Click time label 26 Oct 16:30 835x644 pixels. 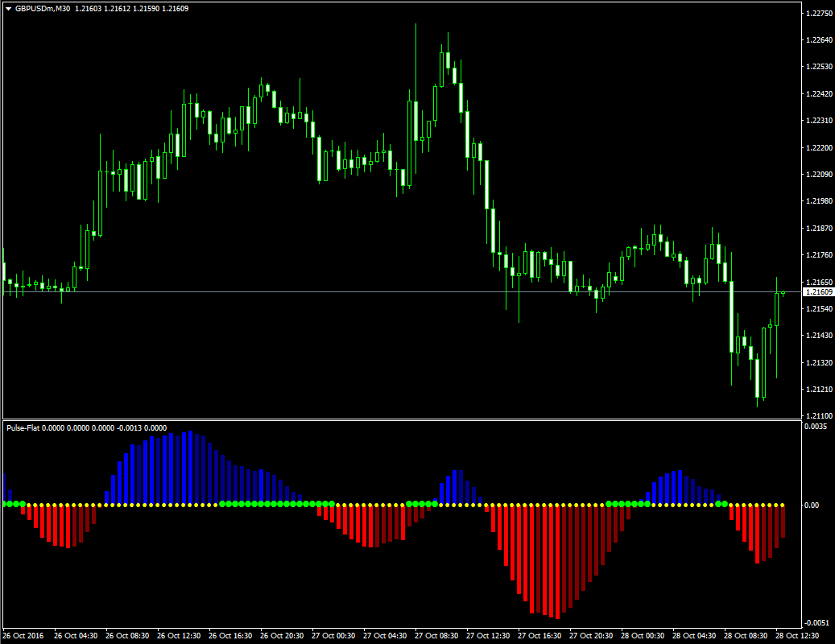tap(230, 635)
